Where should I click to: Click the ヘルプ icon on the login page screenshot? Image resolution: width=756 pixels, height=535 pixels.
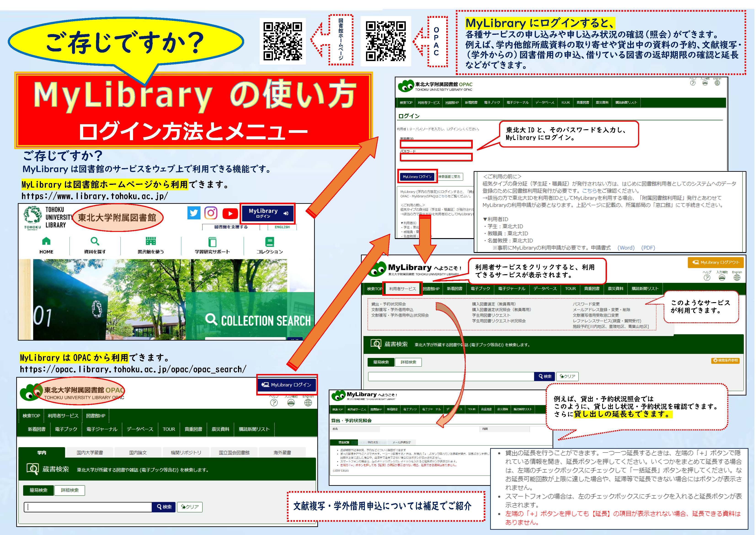[x=693, y=83]
